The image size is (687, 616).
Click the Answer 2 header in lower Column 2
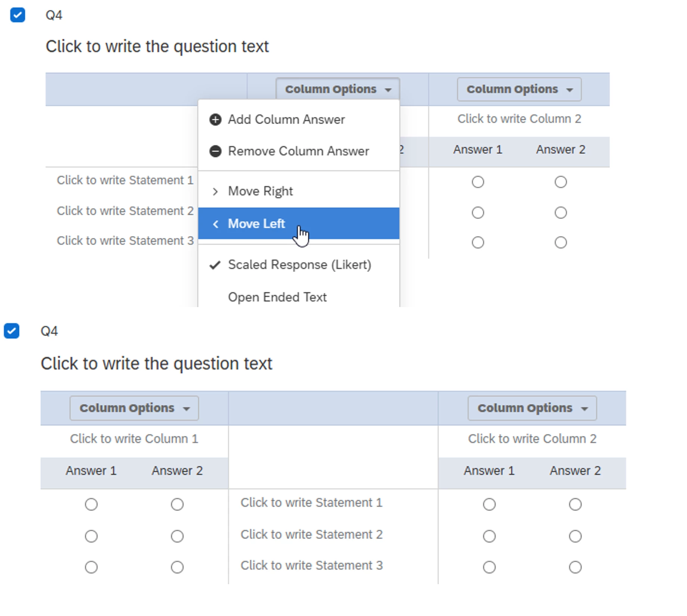point(575,471)
